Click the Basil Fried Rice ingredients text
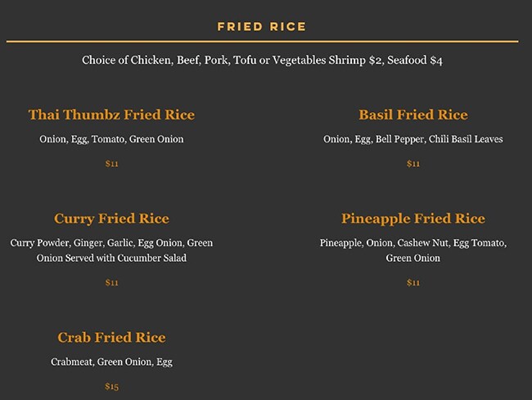The image size is (532, 400). pyautogui.click(x=413, y=139)
